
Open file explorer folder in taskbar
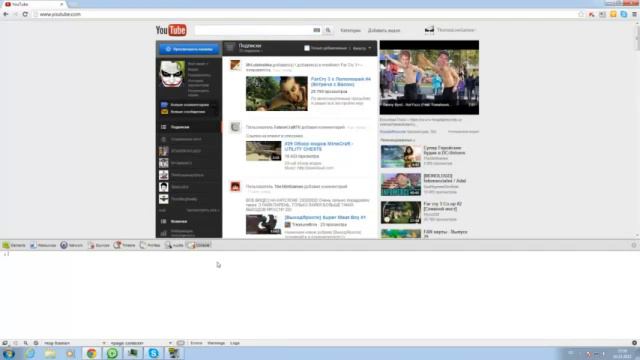[x=50, y=353]
